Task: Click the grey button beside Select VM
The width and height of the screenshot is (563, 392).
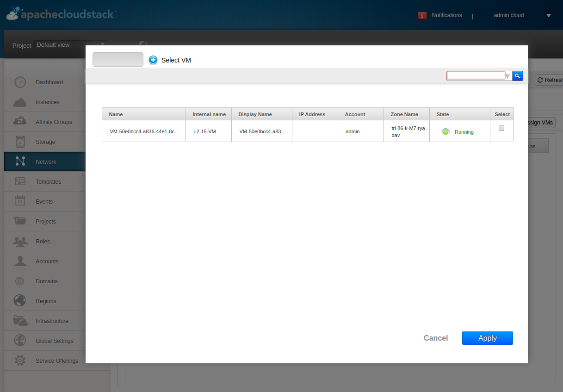Action: tap(118, 59)
